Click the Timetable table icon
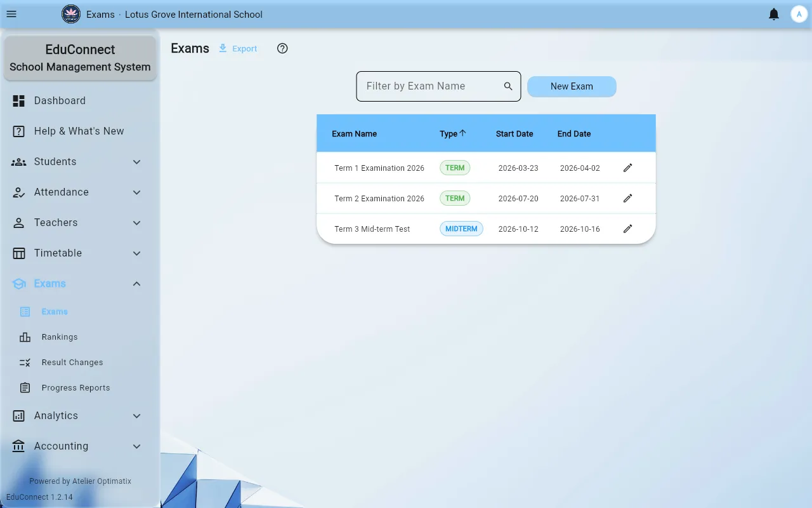The height and width of the screenshot is (508, 812). [19, 253]
